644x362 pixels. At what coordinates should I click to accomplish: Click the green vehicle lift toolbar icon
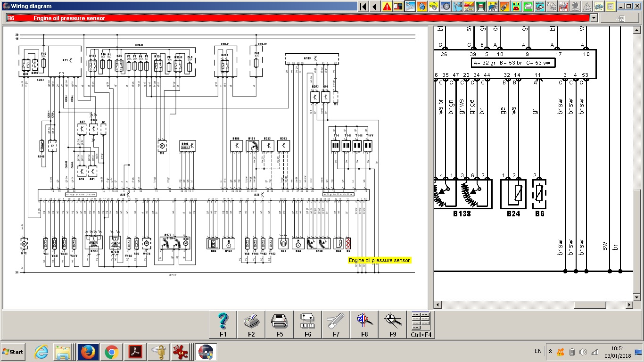pos(480,7)
